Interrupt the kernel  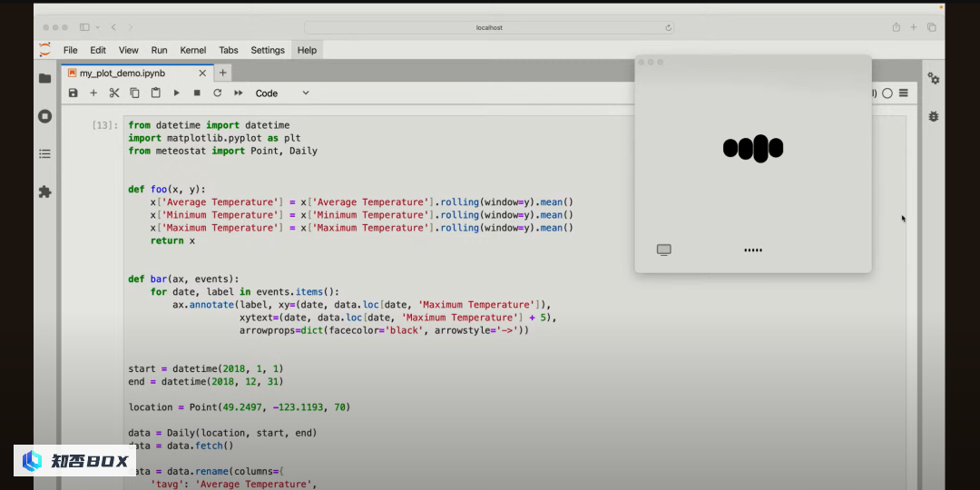tap(197, 93)
